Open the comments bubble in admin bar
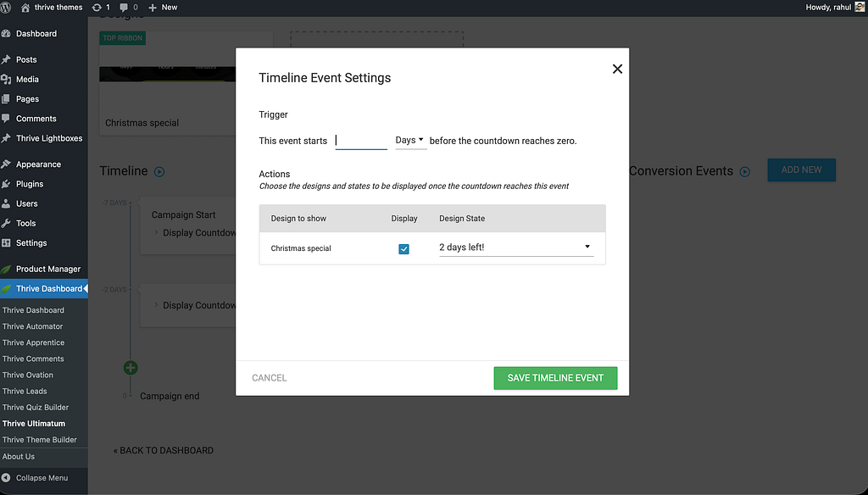This screenshot has width=868, height=495. click(125, 7)
